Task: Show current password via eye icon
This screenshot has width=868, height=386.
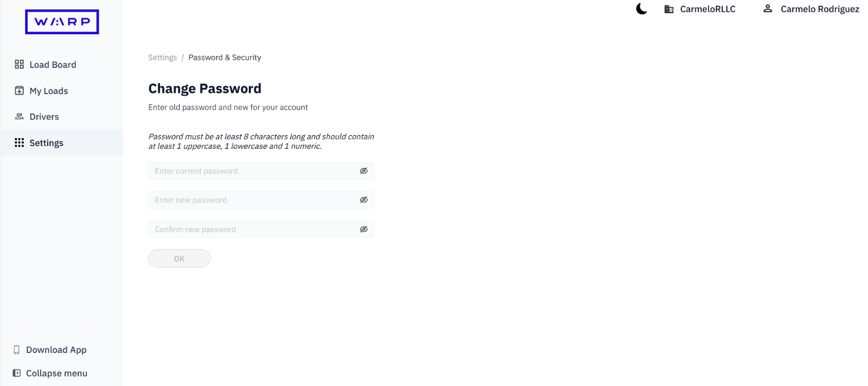Action: pyautogui.click(x=364, y=170)
